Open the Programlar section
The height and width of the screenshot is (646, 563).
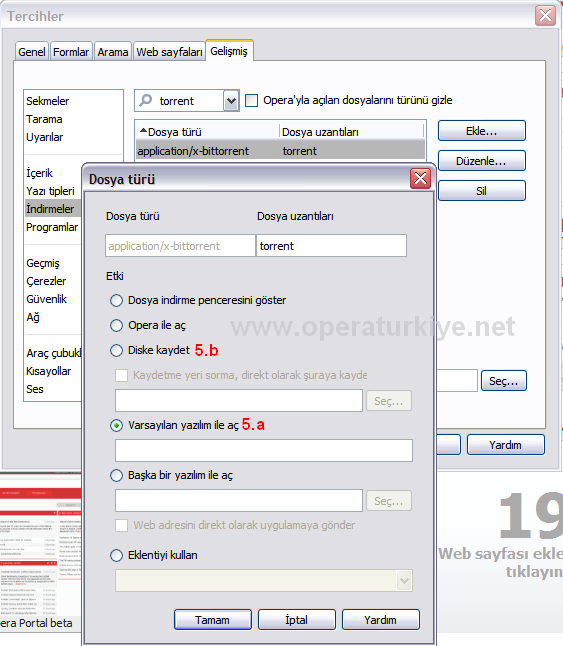[52, 227]
